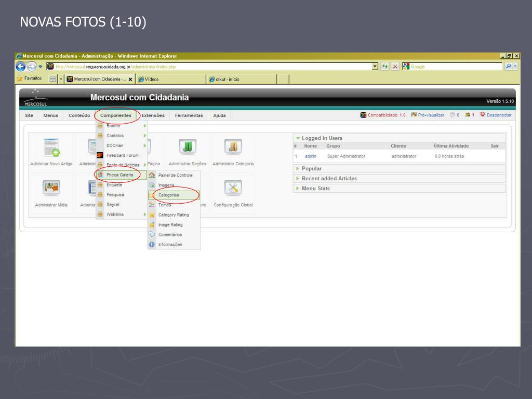532x399 pixels.
Task: Open the Enquete component
Action: click(122, 185)
